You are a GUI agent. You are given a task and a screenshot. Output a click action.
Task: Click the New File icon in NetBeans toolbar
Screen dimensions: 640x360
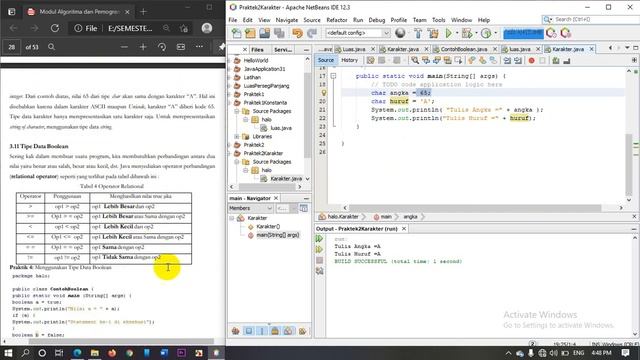tap(236, 33)
